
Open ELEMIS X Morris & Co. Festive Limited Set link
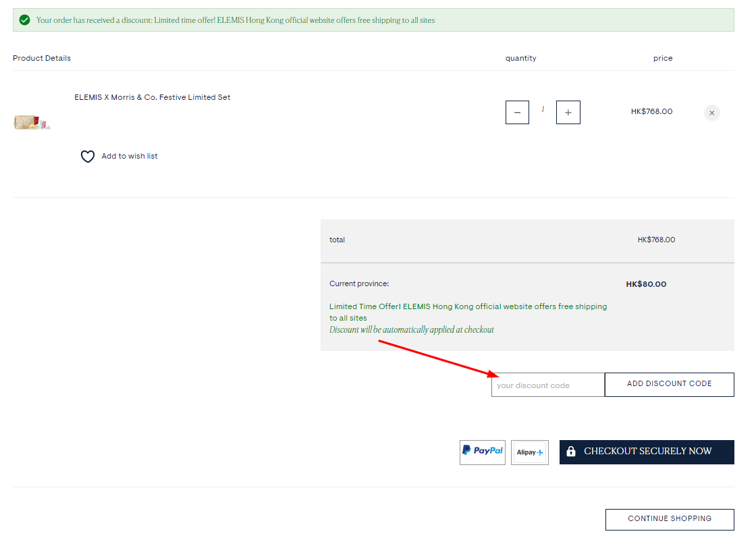tap(153, 97)
